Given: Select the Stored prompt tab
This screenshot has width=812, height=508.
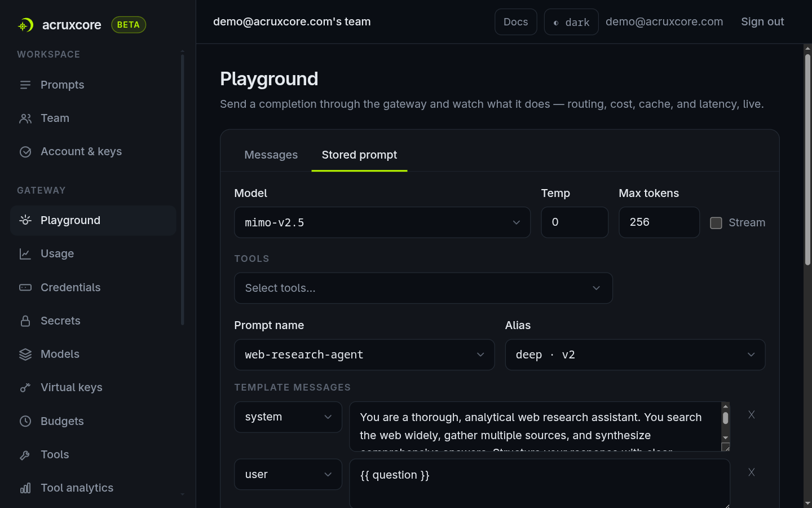Looking at the screenshot, I should [359, 155].
